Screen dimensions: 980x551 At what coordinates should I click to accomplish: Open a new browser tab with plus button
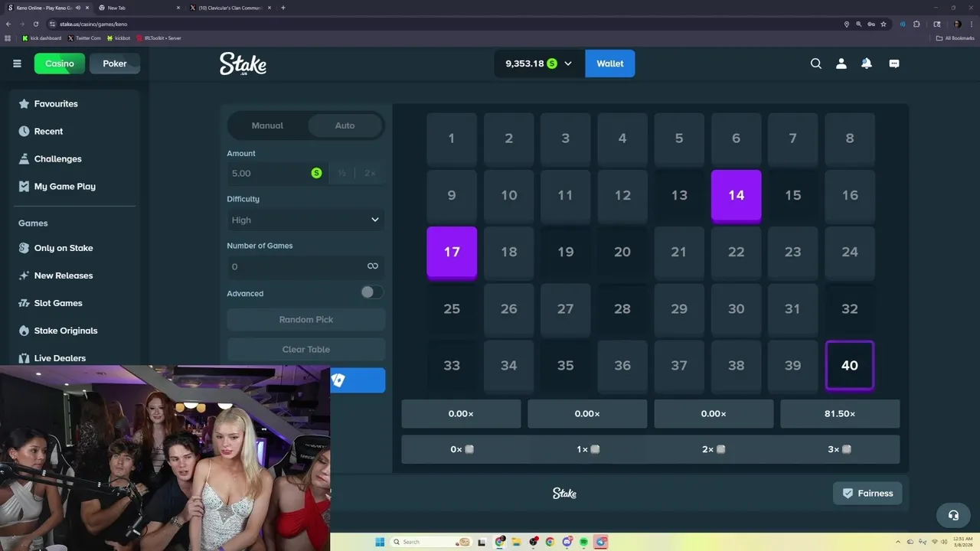point(283,8)
